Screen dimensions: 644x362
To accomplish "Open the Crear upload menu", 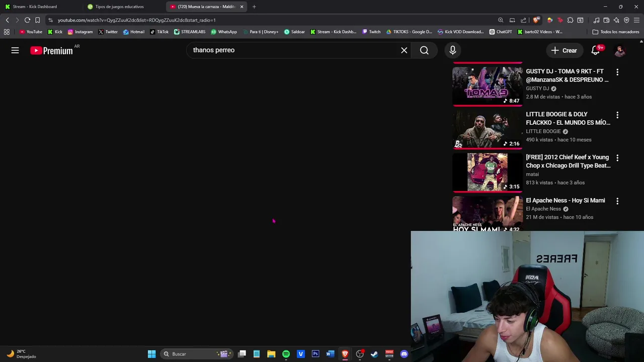I will (x=564, y=50).
